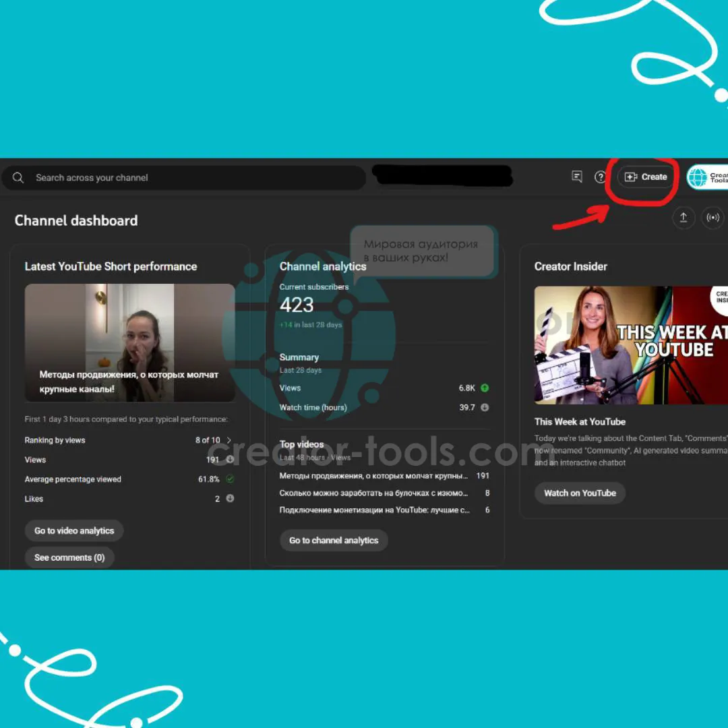Click the Summary heading

[299, 357]
